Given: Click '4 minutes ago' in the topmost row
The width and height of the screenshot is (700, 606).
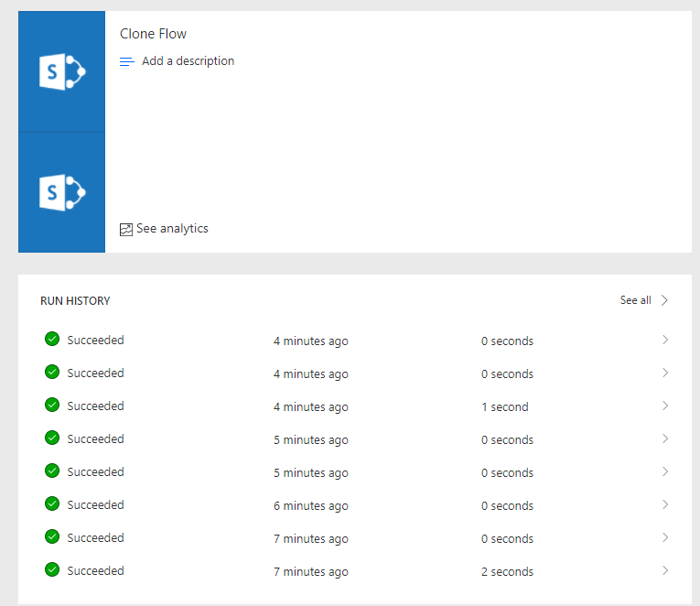Looking at the screenshot, I should click(x=311, y=341).
